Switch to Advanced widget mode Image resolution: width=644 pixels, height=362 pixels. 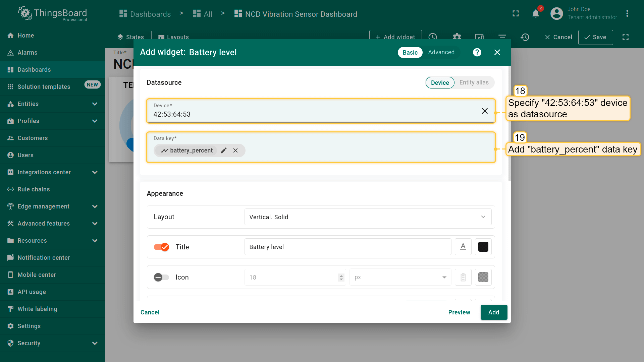(441, 52)
